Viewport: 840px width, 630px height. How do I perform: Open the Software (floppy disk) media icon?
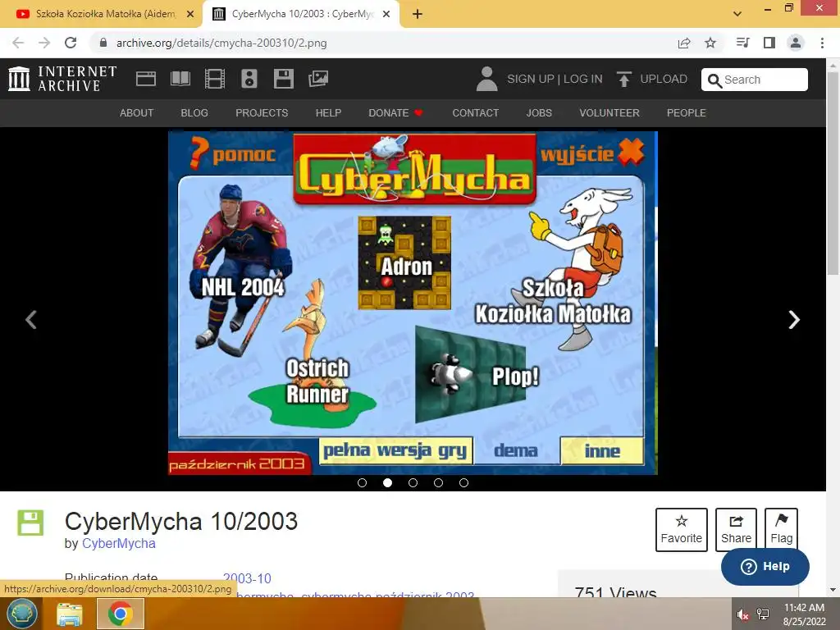coord(283,79)
